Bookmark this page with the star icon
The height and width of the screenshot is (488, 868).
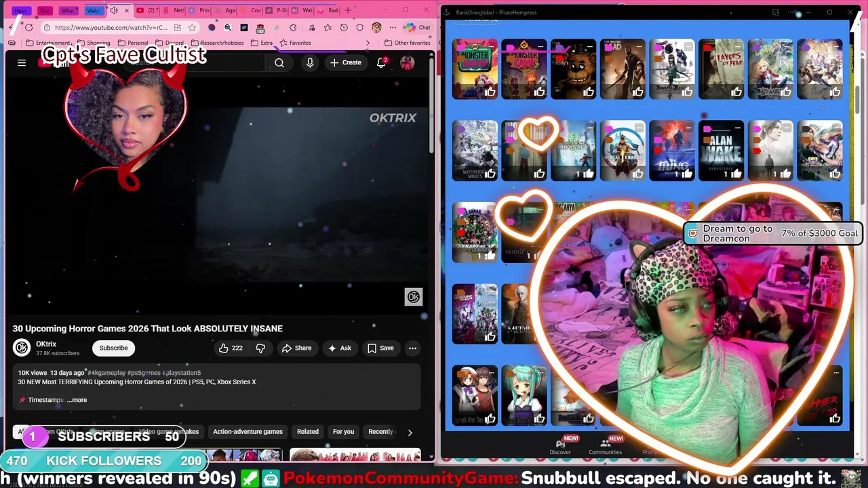[193, 28]
